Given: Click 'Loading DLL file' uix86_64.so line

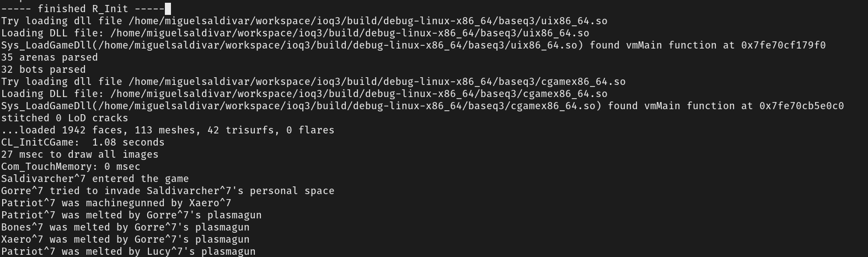Looking at the screenshot, I should pyautogui.click(x=295, y=33).
